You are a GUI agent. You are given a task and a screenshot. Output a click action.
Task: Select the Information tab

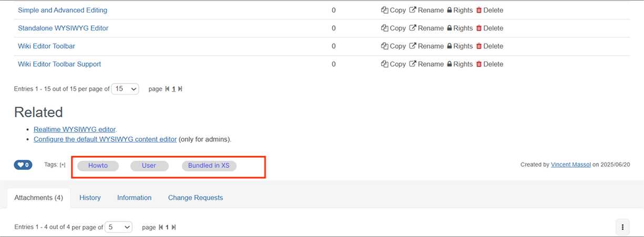[x=134, y=198]
